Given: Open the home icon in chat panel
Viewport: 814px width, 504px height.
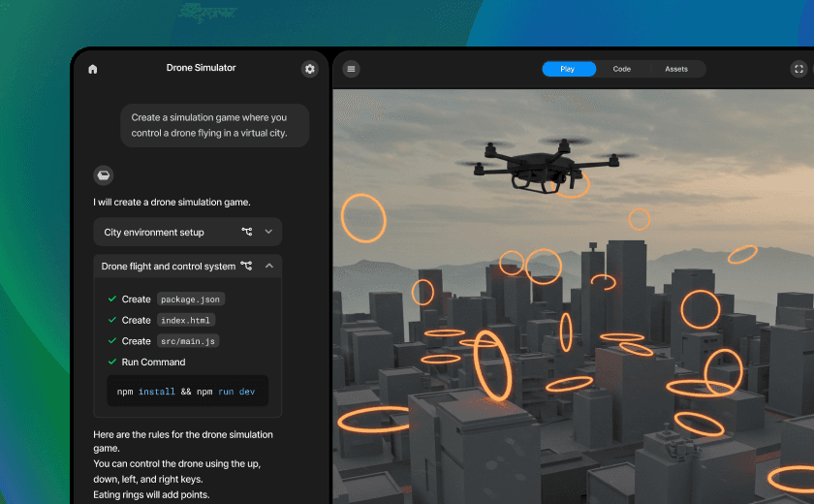Looking at the screenshot, I should 93,69.
